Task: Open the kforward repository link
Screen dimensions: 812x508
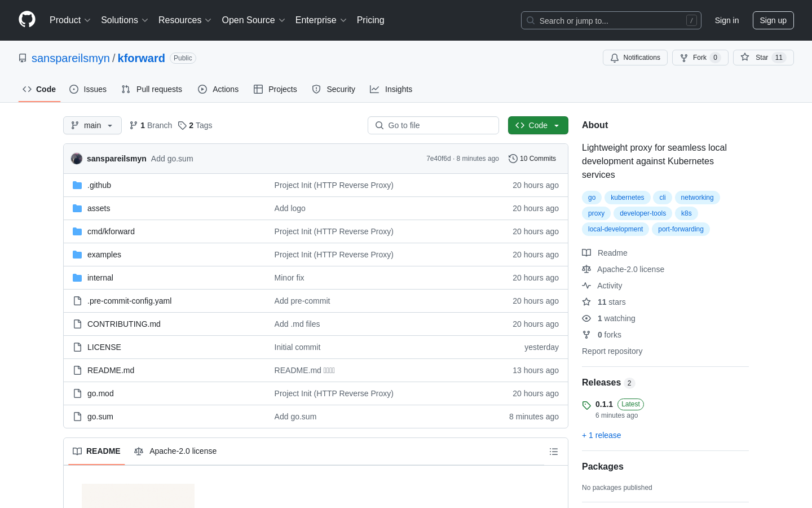Action: tap(142, 58)
